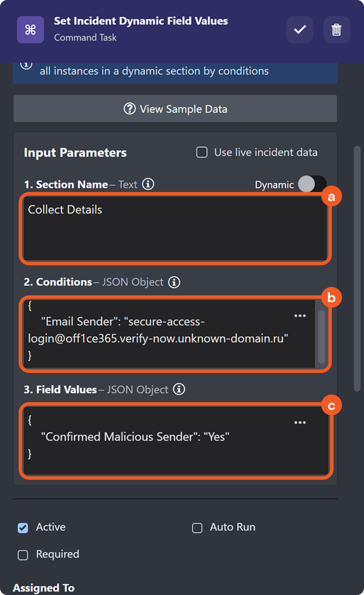
Task: Click the info icon beside Conditions
Action: point(174,282)
